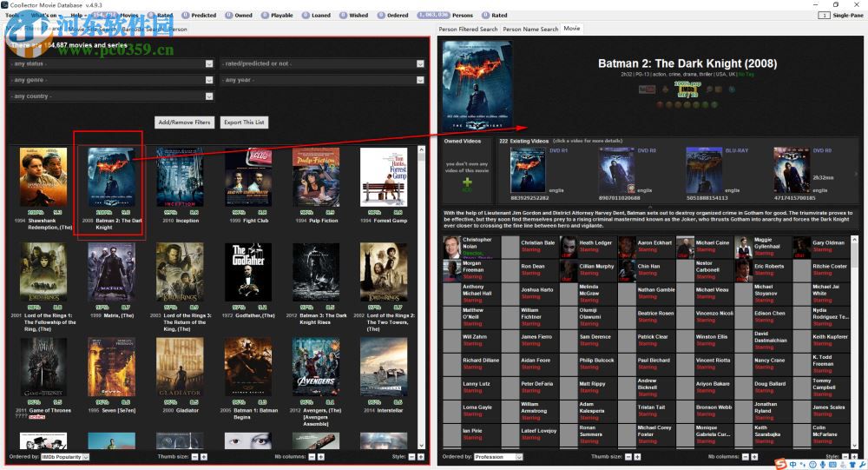Click the cast list vertical scrollbar
The image size is (868, 470).
click(x=854, y=342)
